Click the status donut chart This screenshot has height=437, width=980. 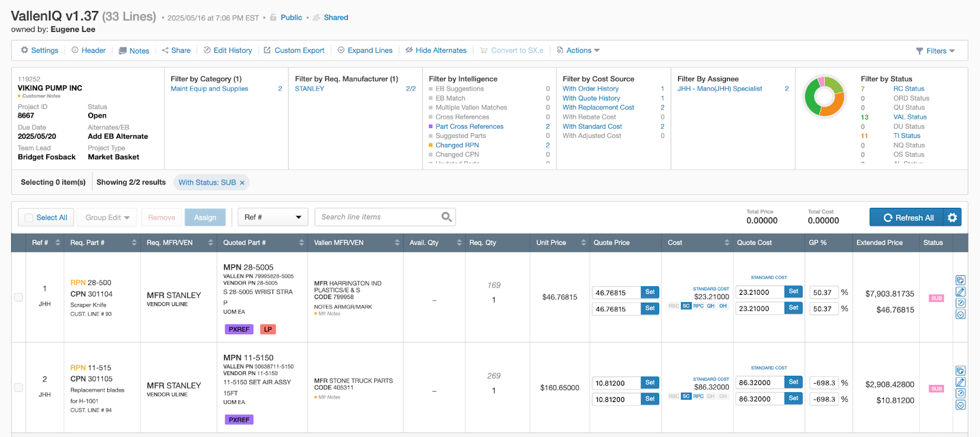[824, 96]
